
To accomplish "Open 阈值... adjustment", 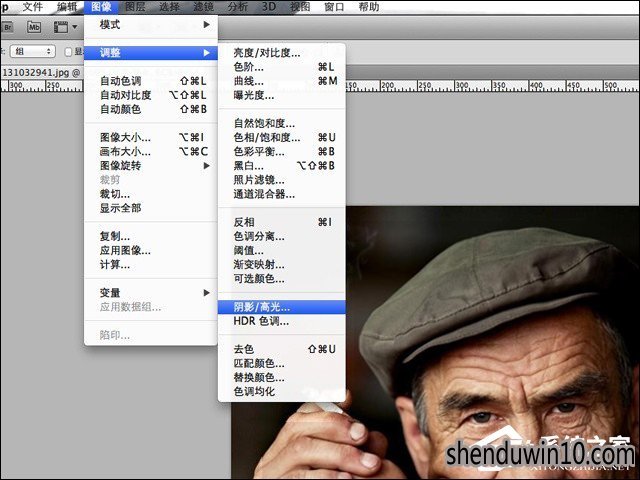I will pyautogui.click(x=282, y=251).
